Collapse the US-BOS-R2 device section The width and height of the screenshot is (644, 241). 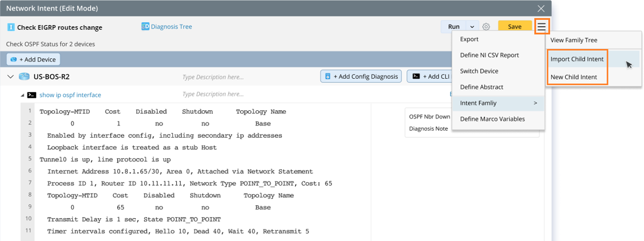point(10,77)
